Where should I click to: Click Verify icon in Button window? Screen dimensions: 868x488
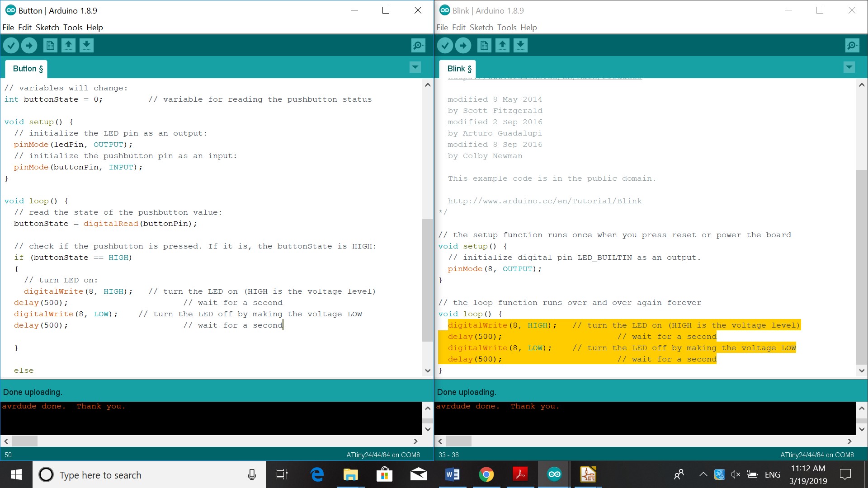tap(11, 45)
